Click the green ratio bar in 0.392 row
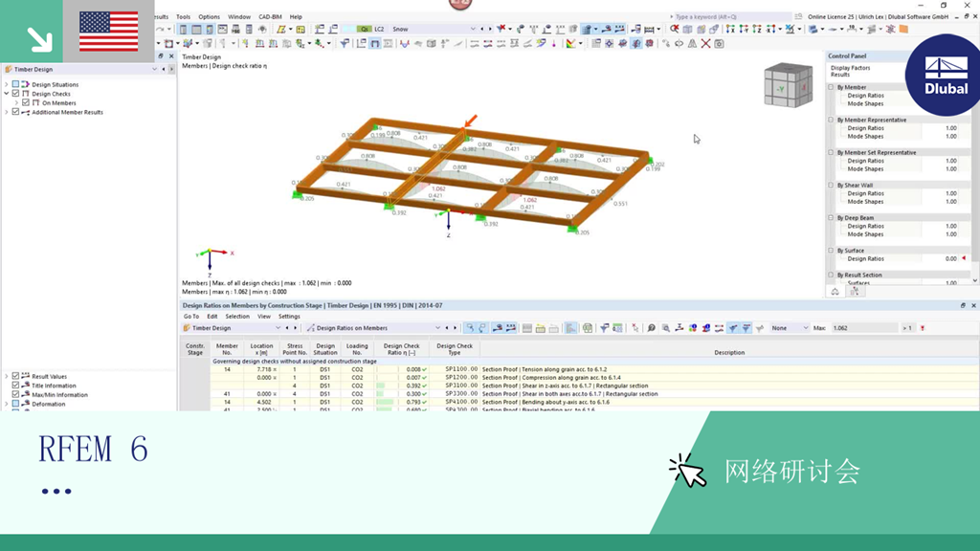The height and width of the screenshot is (551, 980). [381, 386]
